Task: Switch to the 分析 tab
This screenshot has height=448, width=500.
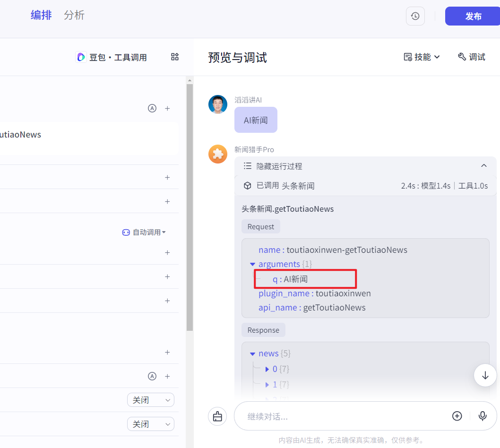Action: [x=74, y=15]
